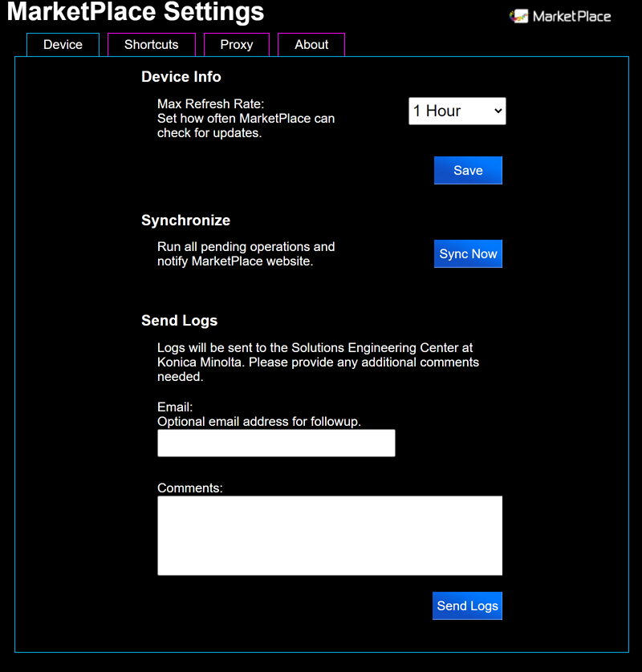
Task: Click the MarketPlace logo icon
Action: pos(518,16)
